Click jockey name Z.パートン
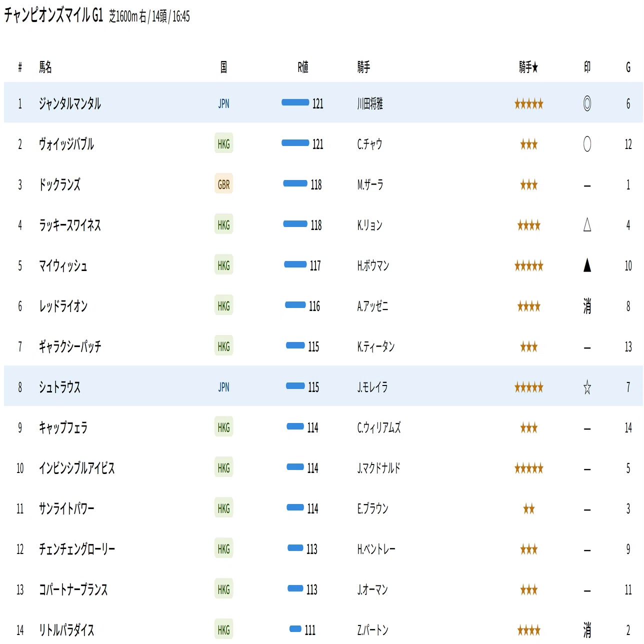Screen dimensions: 644x644 [373, 630]
